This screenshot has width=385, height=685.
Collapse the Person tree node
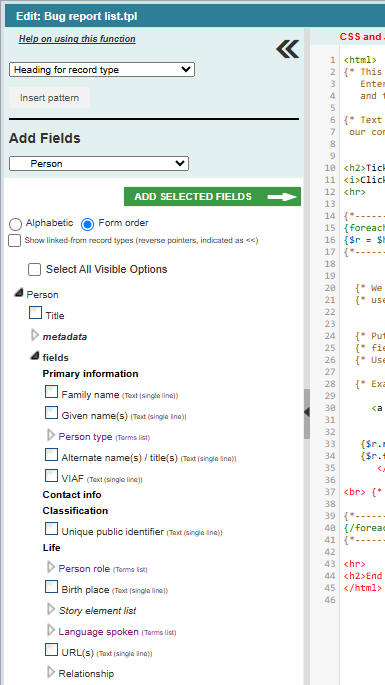coord(18,294)
